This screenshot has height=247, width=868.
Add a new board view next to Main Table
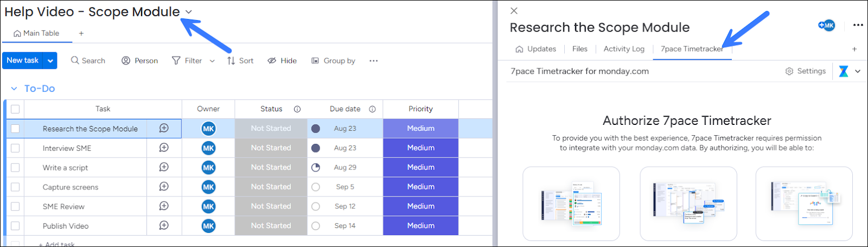click(81, 34)
